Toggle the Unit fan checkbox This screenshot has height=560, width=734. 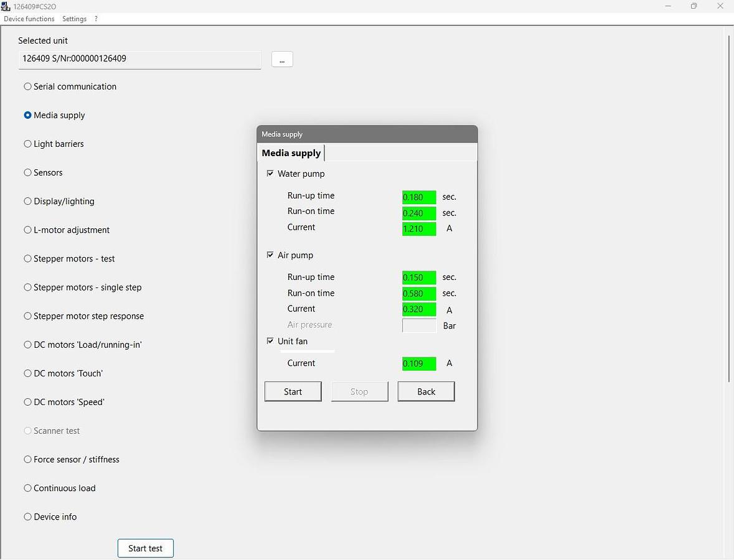[x=270, y=341]
